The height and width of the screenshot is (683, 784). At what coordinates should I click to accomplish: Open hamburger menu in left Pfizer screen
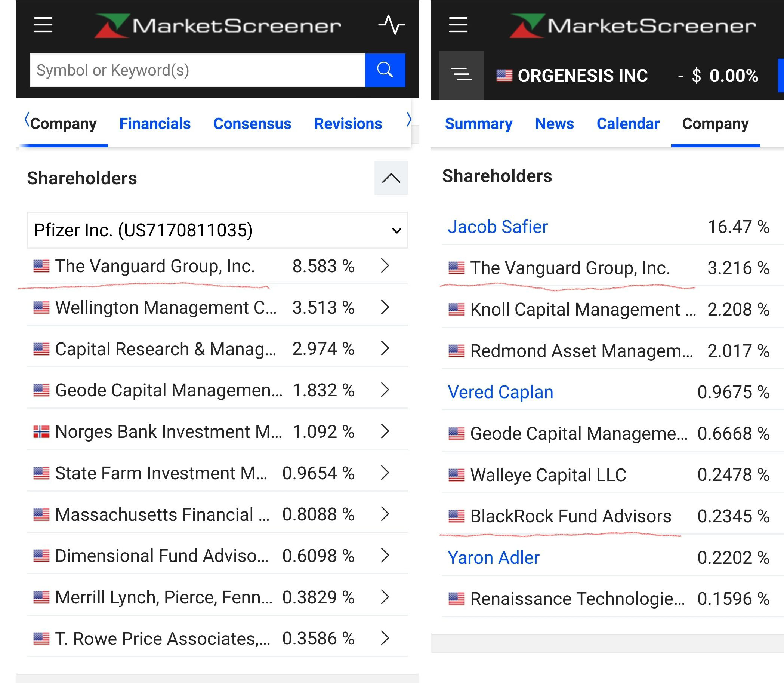43,25
